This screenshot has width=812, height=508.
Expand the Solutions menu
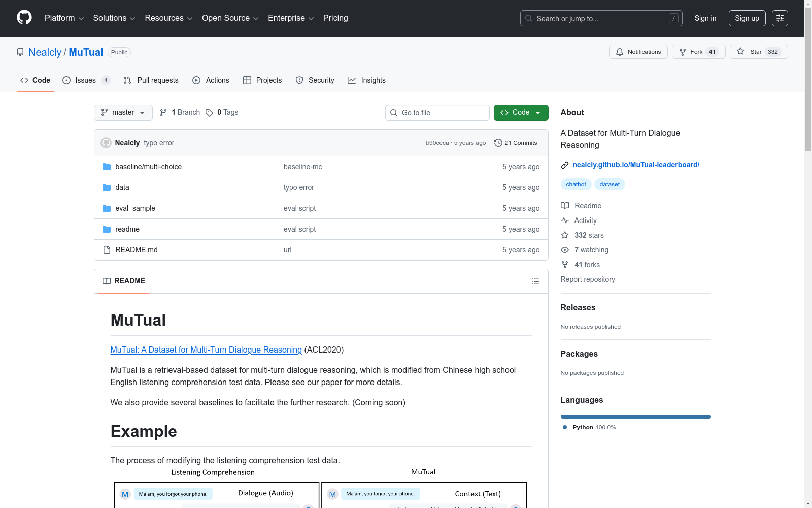point(114,18)
